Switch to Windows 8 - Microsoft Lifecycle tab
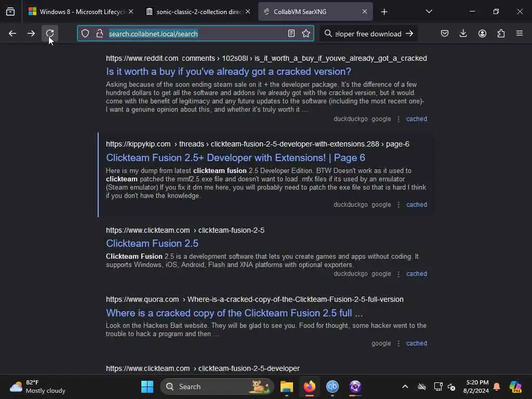532x399 pixels. click(81, 12)
